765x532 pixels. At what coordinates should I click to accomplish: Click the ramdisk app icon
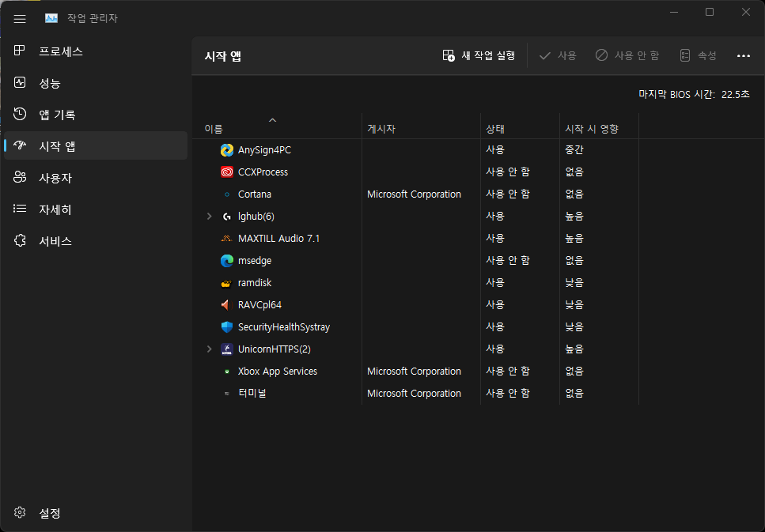click(x=226, y=283)
